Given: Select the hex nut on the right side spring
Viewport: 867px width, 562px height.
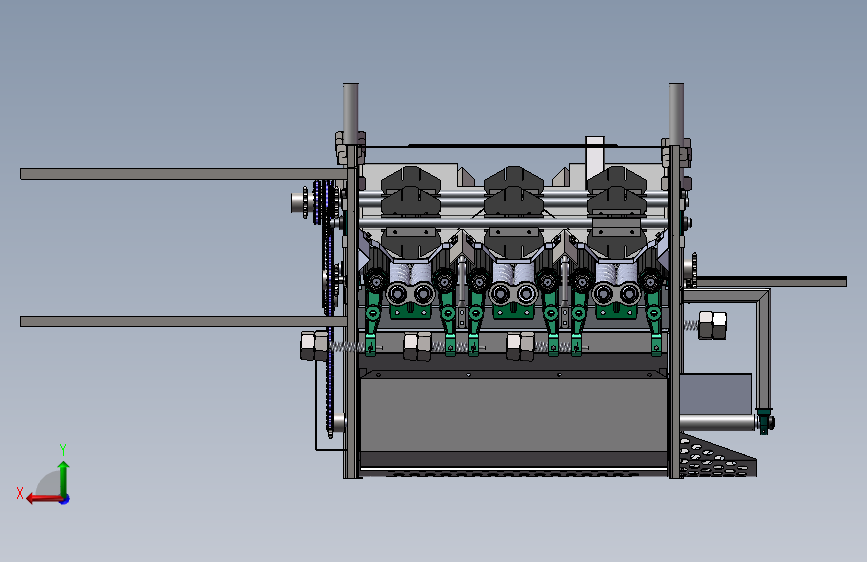Looking at the screenshot, I should tap(713, 325).
